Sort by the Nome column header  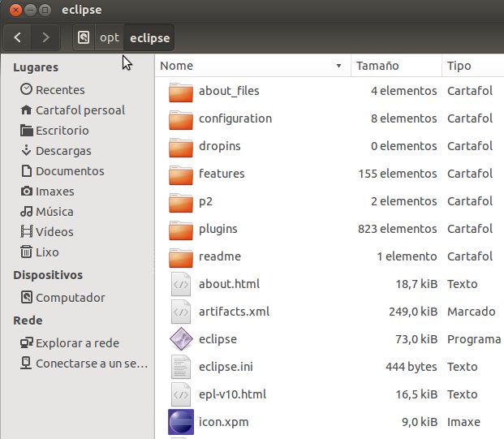[252, 66]
